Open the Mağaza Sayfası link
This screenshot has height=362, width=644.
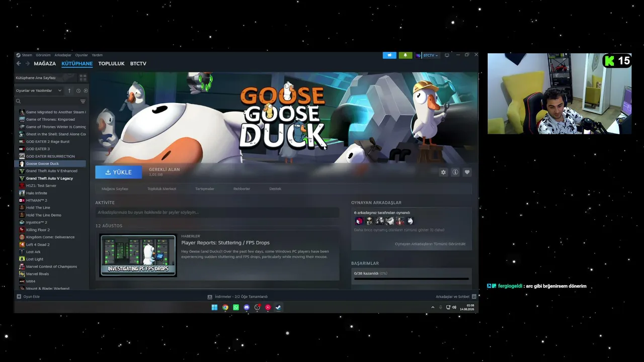115,189
